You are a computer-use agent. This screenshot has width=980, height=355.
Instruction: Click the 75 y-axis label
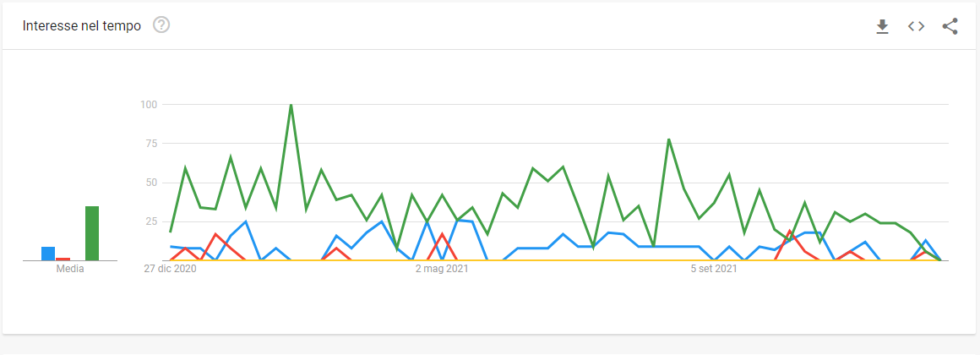(x=152, y=144)
